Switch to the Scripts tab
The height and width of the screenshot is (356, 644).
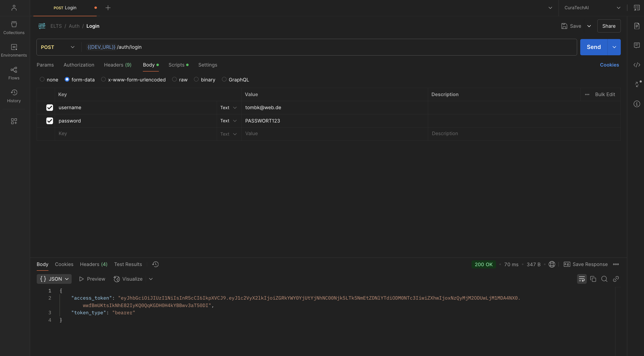(x=178, y=65)
